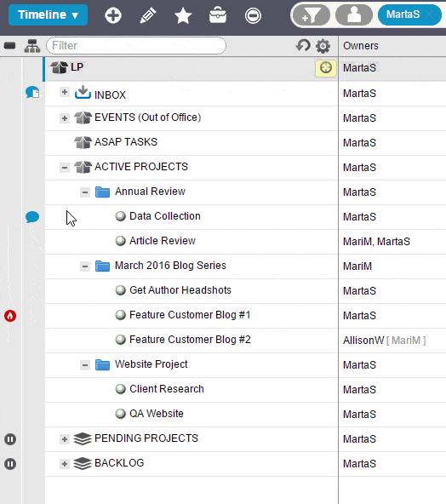This screenshot has width=446, height=504.
Task: Click the INBOX tray icon
Action: pos(83,93)
